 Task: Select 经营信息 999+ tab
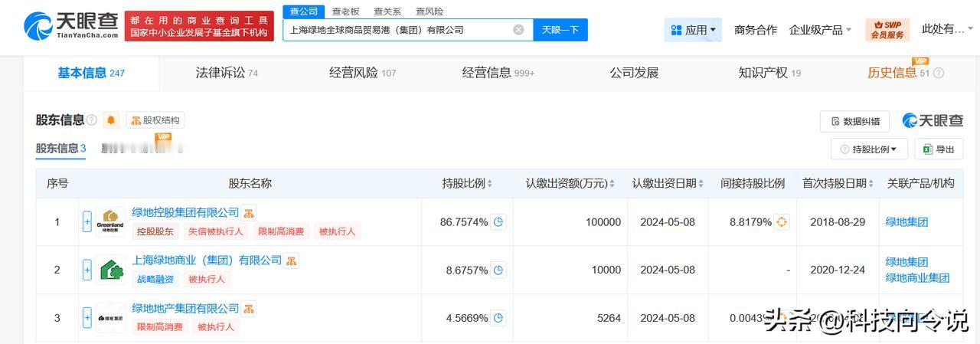tap(498, 73)
